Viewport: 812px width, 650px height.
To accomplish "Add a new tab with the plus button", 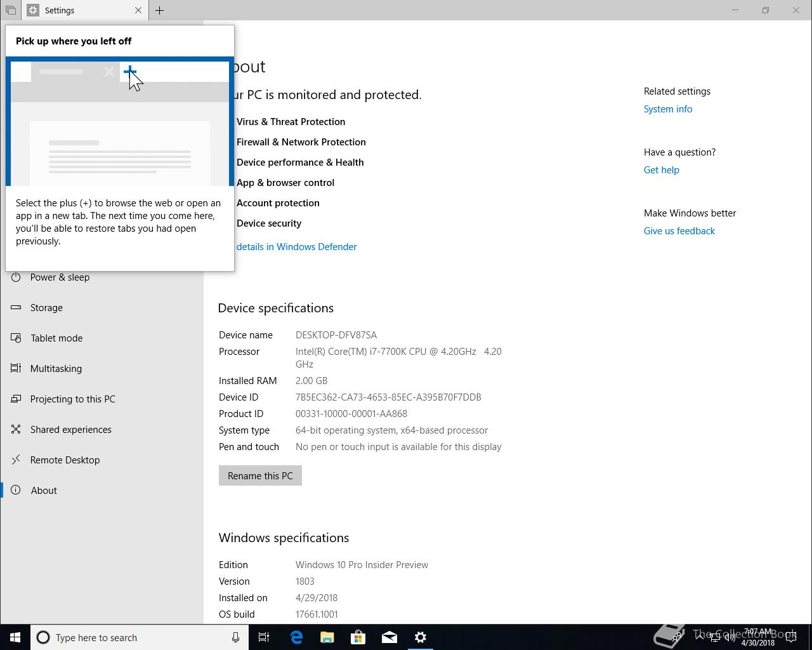I will [x=159, y=10].
